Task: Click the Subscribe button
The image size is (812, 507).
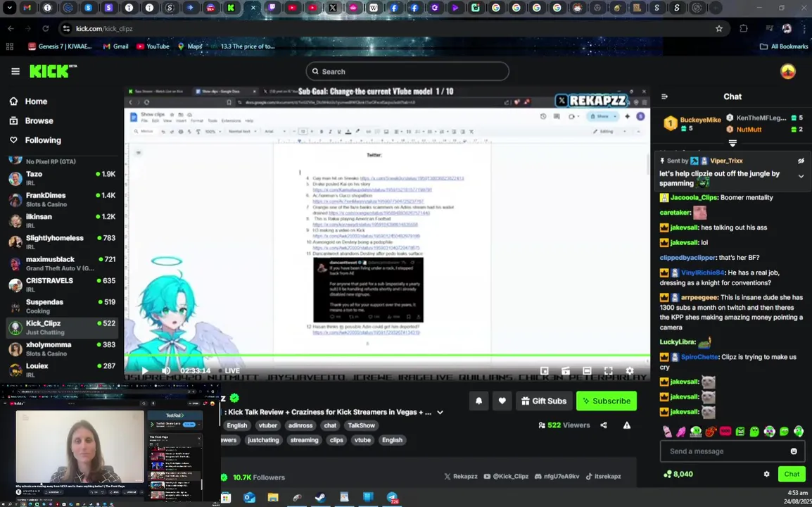Action: pyautogui.click(x=607, y=401)
